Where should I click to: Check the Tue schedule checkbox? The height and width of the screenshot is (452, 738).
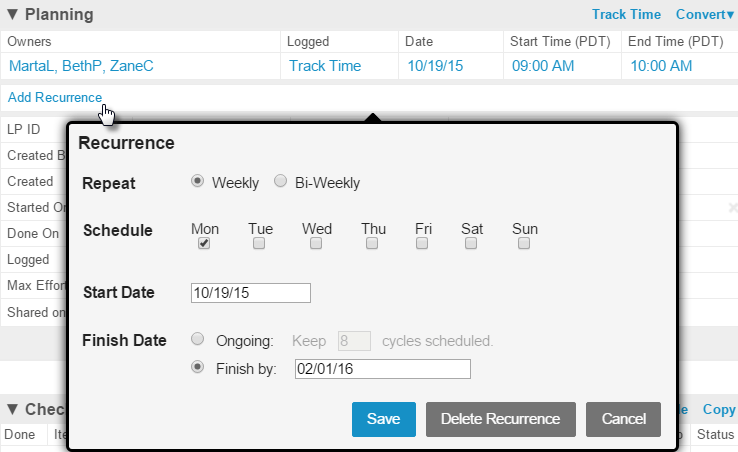(259, 243)
